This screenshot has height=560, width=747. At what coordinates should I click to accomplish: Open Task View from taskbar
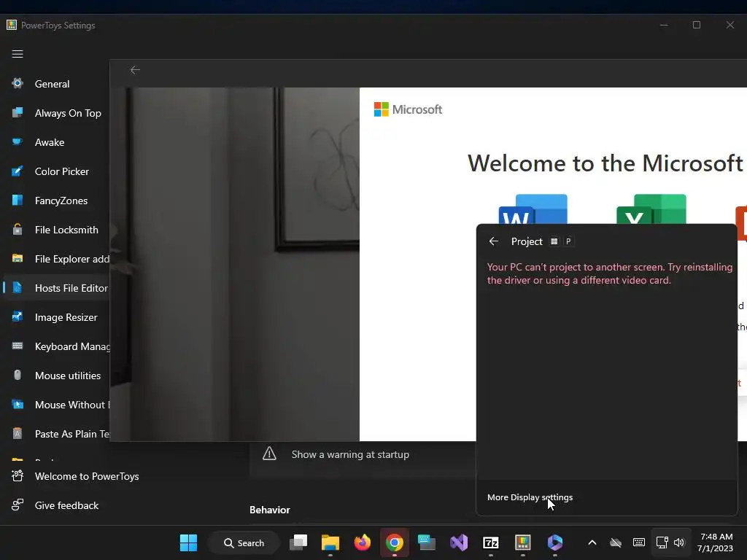[x=298, y=542]
